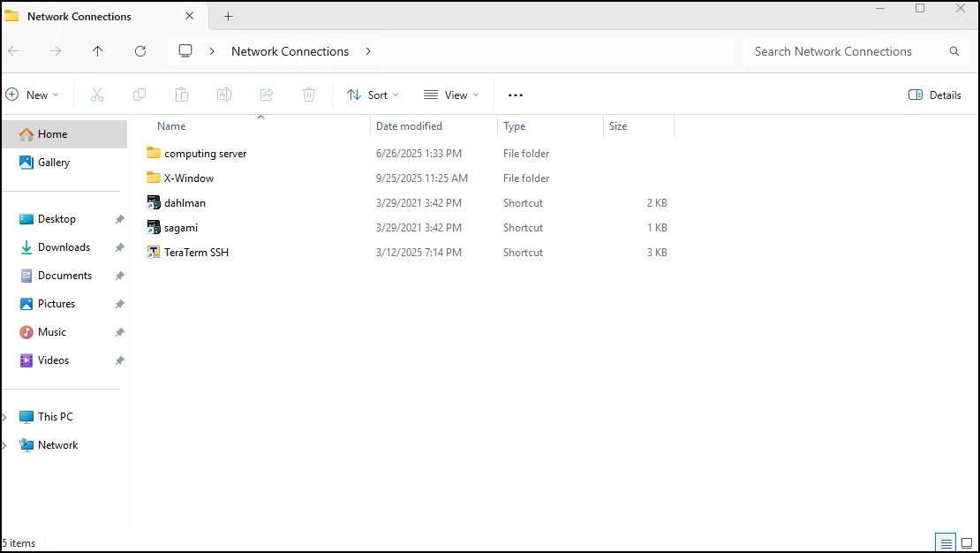Refresh the Network Connections folder
980x553 pixels.
140,51
